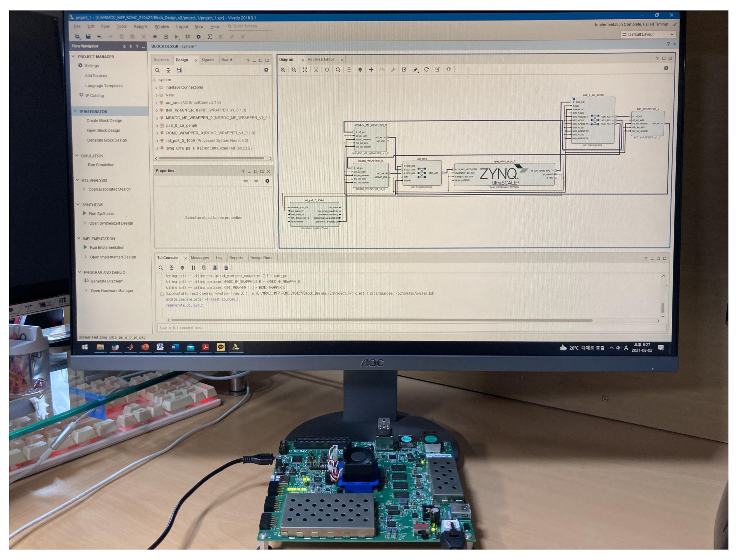Click Generate Bitstream
The width and height of the screenshot is (739, 560).
107,281
